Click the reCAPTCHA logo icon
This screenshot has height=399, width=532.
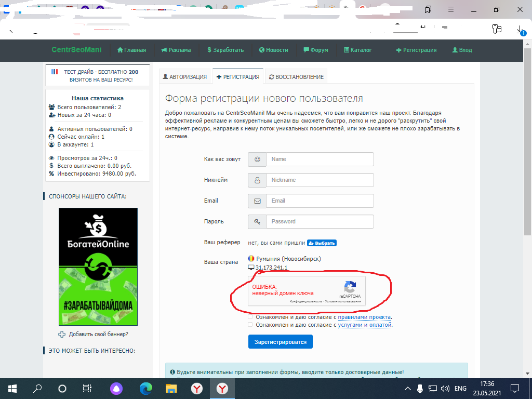tap(350, 287)
